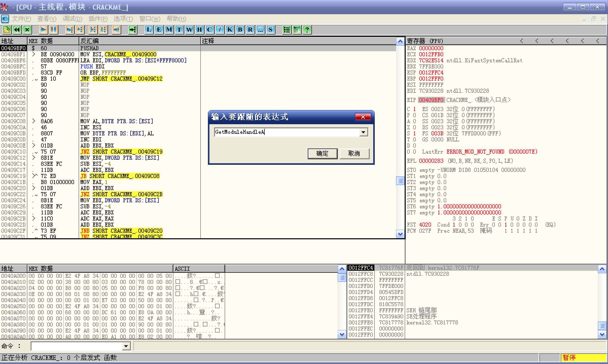Open the 调试(D) debug menu
Viewport: 608px width, 364px height.
coord(73,19)
